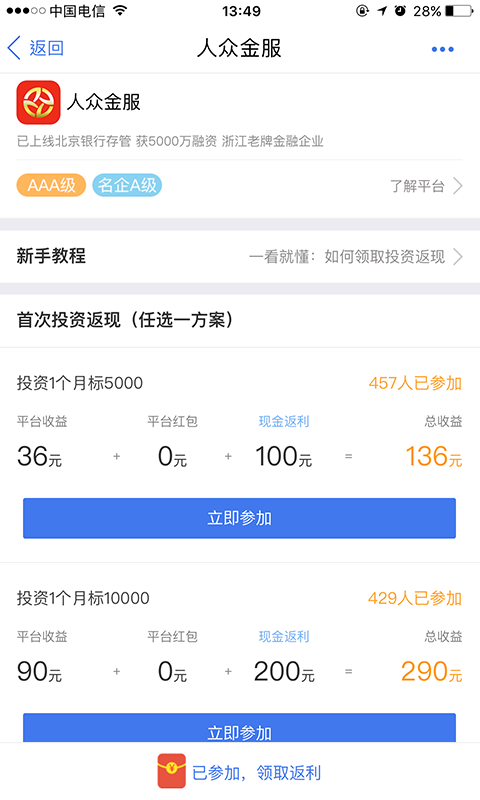Tap the red envelope icon at bottom

(171, 771)
